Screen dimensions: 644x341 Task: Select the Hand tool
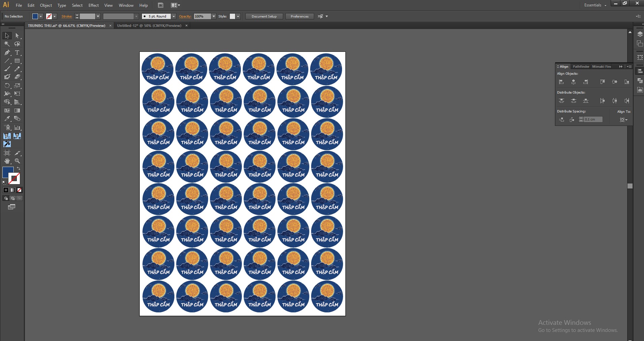[7, 161]
